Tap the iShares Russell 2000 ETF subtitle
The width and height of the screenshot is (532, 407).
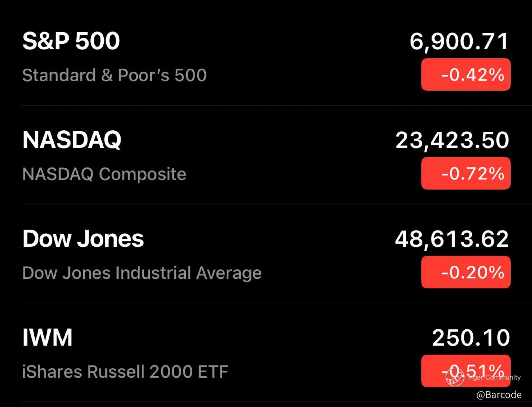[125, 372]
